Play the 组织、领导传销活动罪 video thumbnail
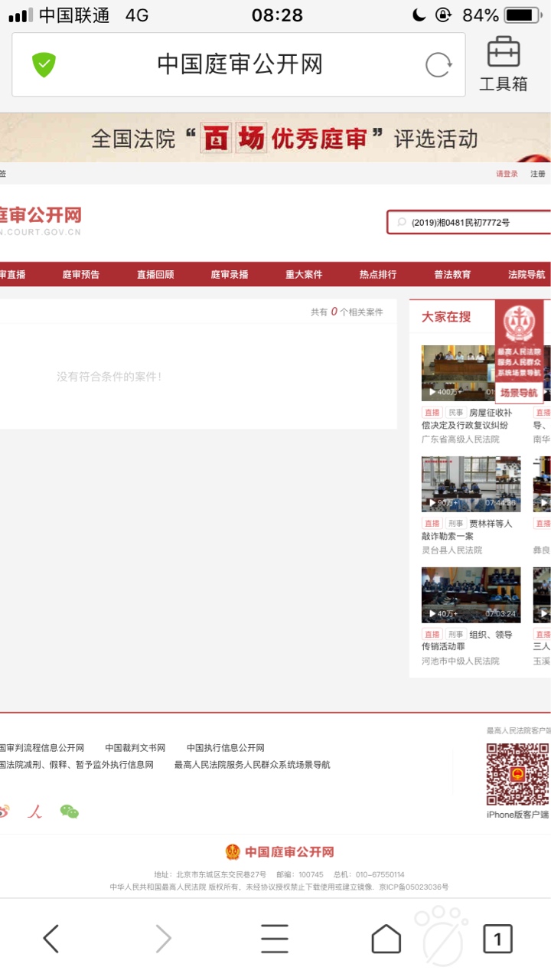551x980 pixels. coord(471,595)
